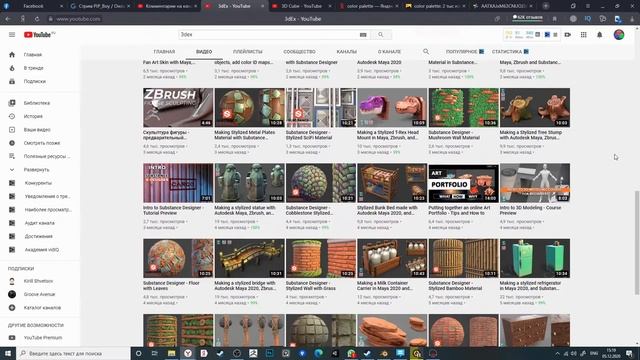This screenshot has height=360, width=640.
Task: Open Groove Avenue subscription channel
Action: pyautogui.click(x=40, y=294)
